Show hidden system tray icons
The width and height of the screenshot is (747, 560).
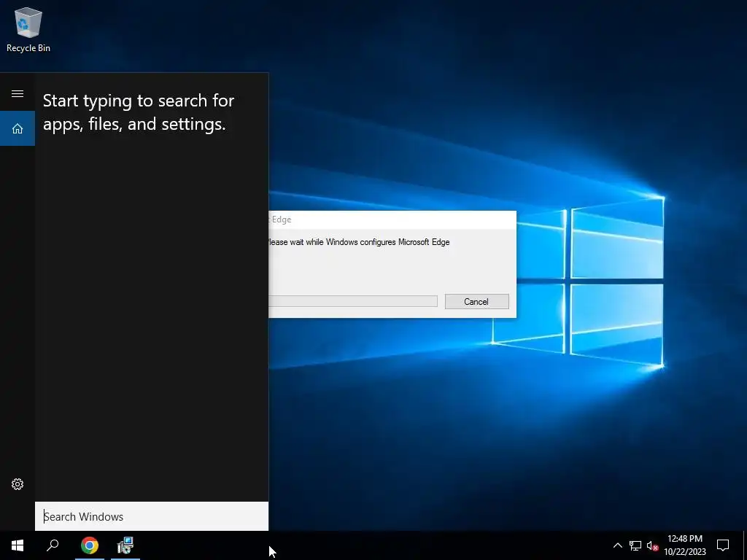617,545
